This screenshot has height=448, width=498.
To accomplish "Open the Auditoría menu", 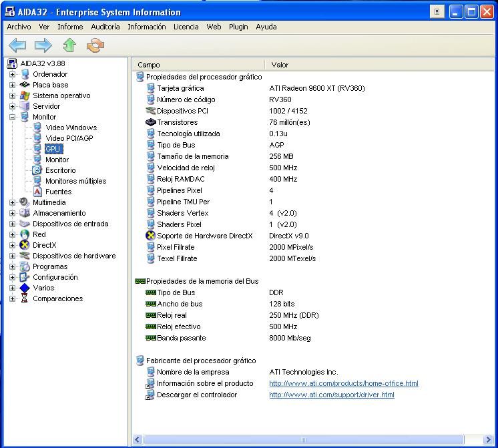I will pos(105,27).
